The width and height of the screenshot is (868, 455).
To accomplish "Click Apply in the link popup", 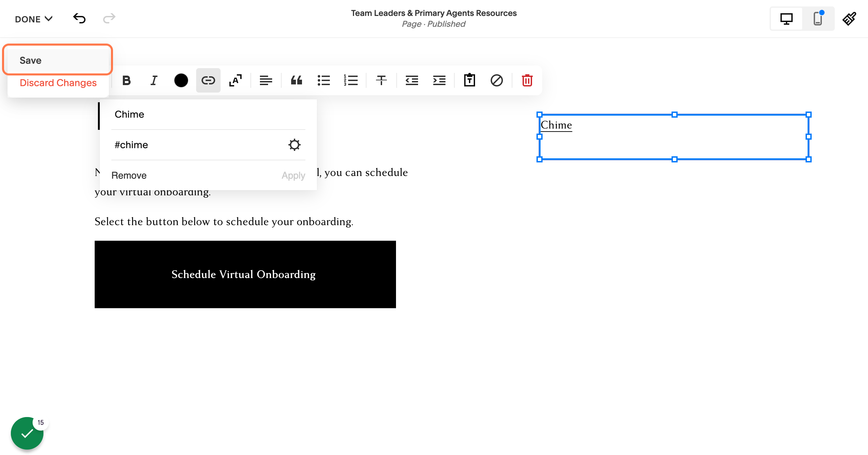I will click(294, 175).
